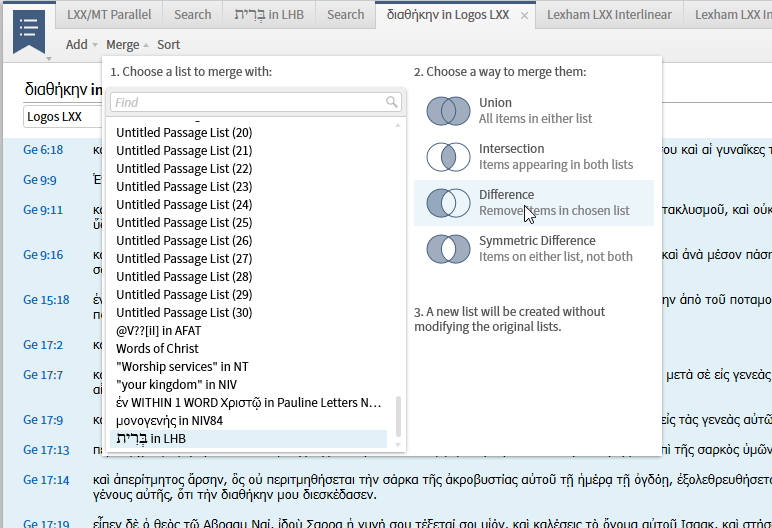Click the Difference venn diagram icon
This screenshot has width=772, height=528.
click(448, 203)
